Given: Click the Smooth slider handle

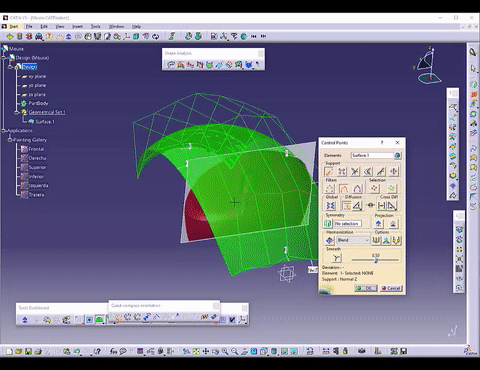Looking at the screenshot, I should coord(376,260).
